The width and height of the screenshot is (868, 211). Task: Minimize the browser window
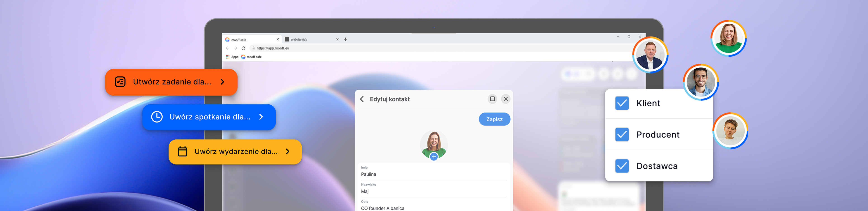(618, 37)
